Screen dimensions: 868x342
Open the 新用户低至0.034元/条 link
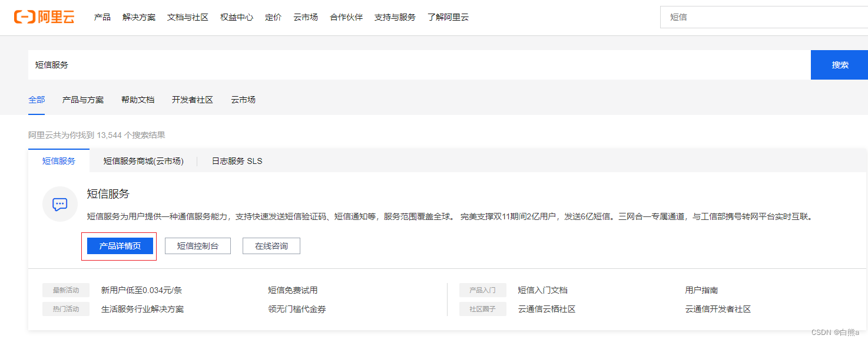(142, 290)
